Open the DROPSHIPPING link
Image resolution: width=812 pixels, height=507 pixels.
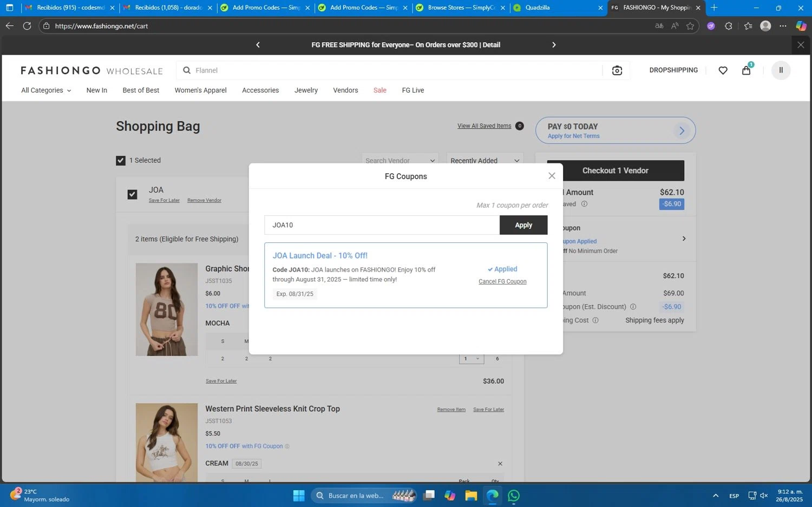[673, 70]
